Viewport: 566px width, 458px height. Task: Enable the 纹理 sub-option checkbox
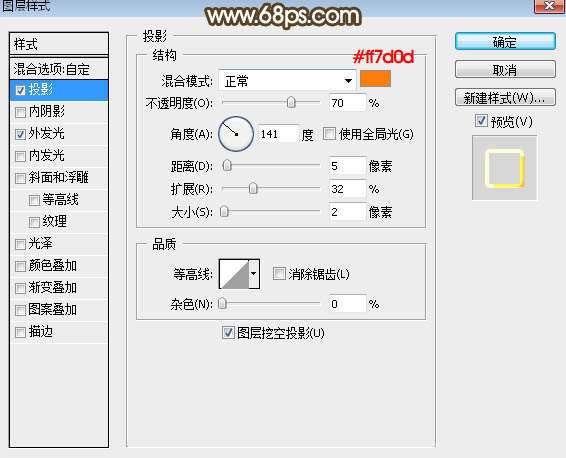pos(34,222)
